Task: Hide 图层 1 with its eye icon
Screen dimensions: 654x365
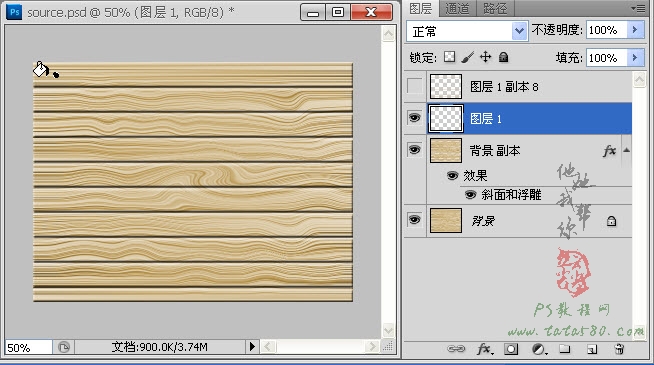Action: (414, 118)
